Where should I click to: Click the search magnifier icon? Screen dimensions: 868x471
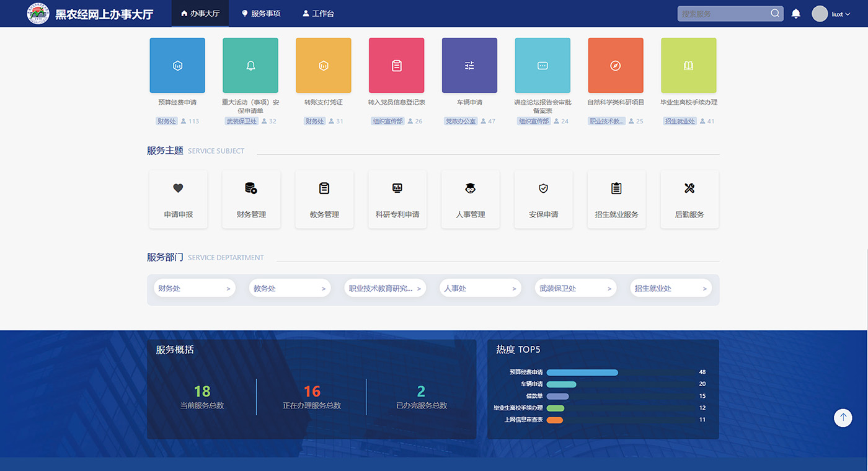click(x=775, y=13)
